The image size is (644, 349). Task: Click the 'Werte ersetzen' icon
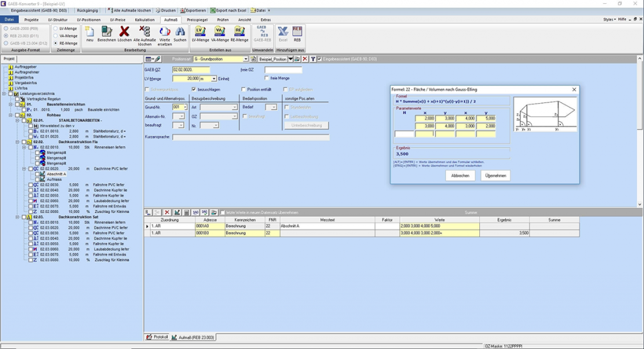165,31
